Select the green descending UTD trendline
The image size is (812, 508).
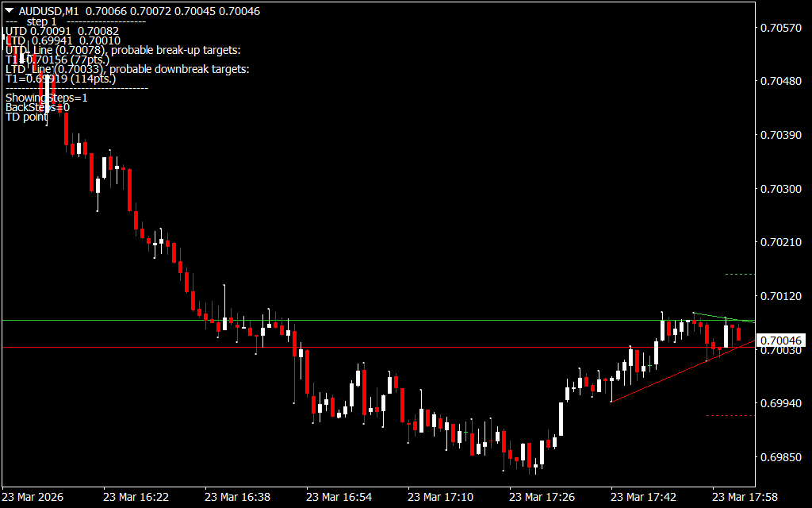[722, 317]
